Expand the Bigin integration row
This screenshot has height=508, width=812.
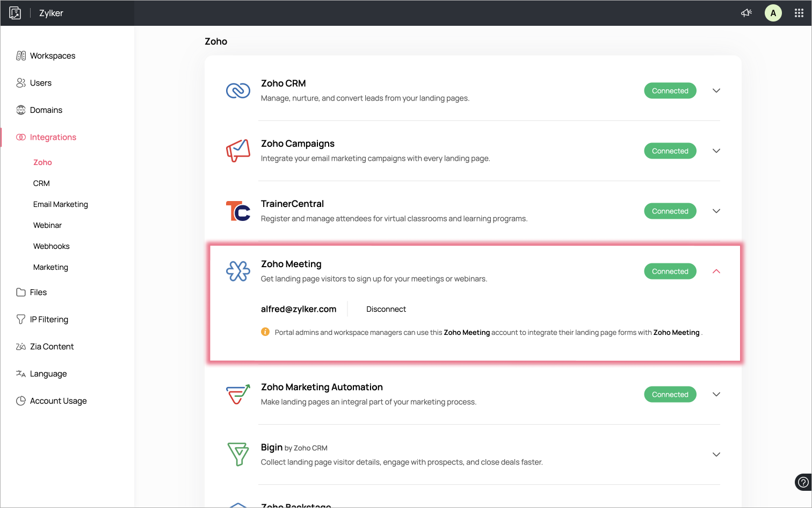coord(716,454)
